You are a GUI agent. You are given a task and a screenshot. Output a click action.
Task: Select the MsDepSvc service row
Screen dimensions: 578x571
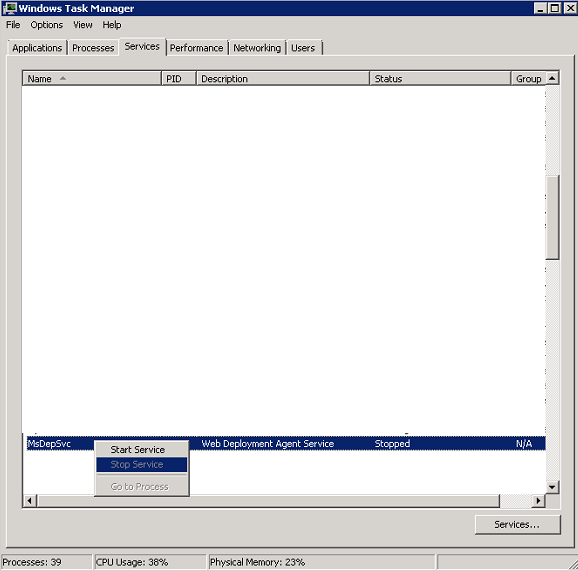284,443
